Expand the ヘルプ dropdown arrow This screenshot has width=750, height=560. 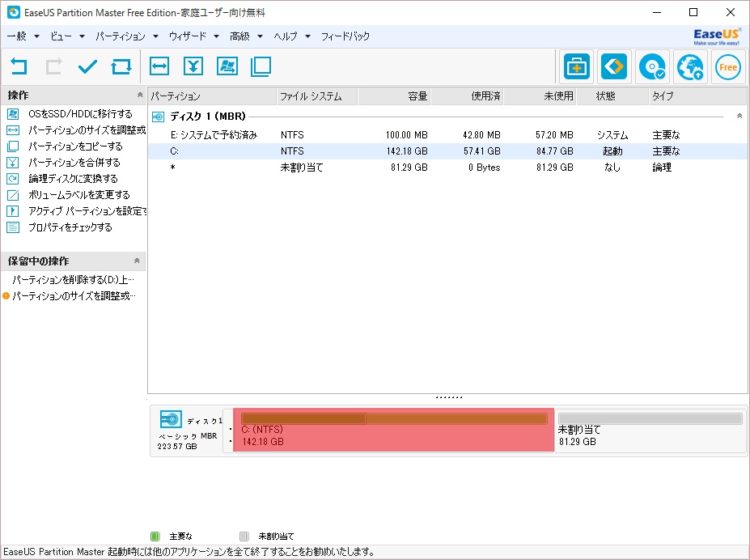tap(307, 36)
